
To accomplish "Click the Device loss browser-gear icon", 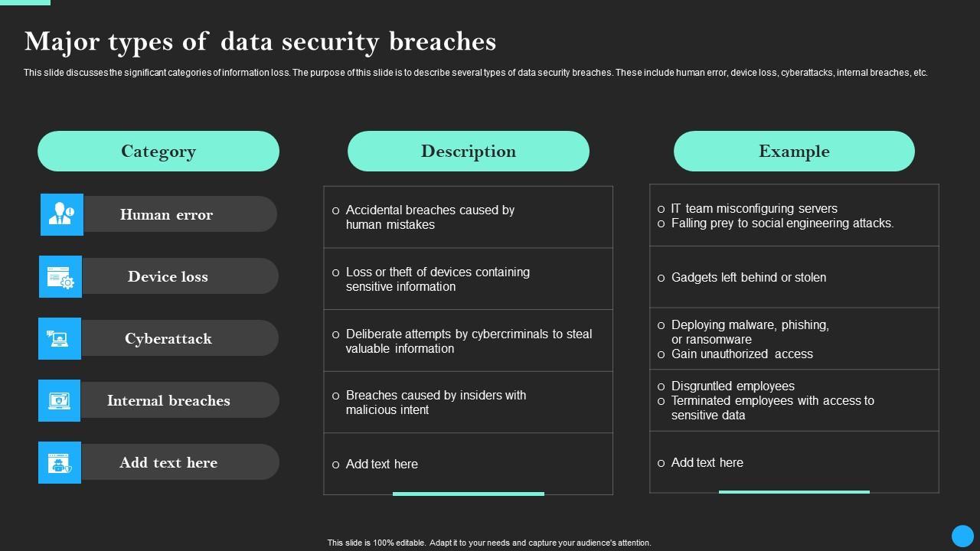I will pyautogui.click(x=60, y=276).
